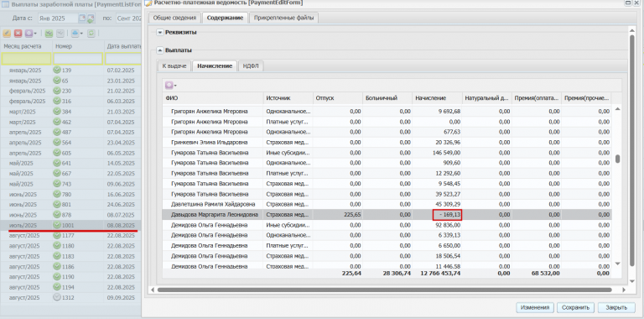The width and height of the screenshot is (644, 319).
Task: Open the calendar picker for 'Дата с' field
Action: point(81,18)
